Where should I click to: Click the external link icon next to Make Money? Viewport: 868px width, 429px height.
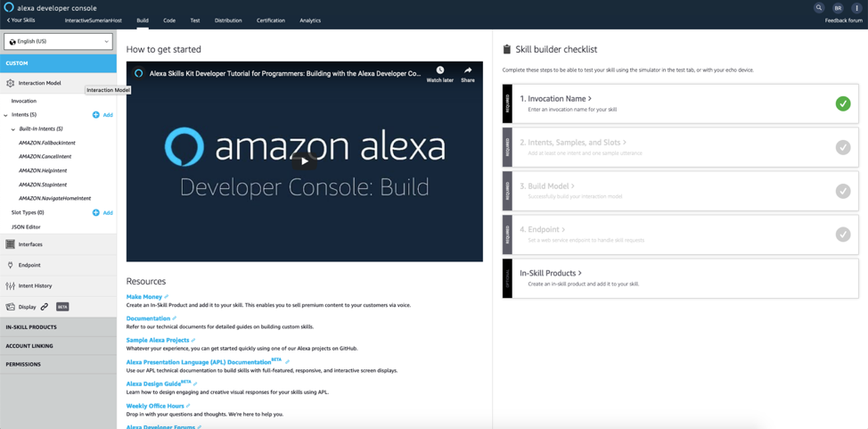point(167,297)
